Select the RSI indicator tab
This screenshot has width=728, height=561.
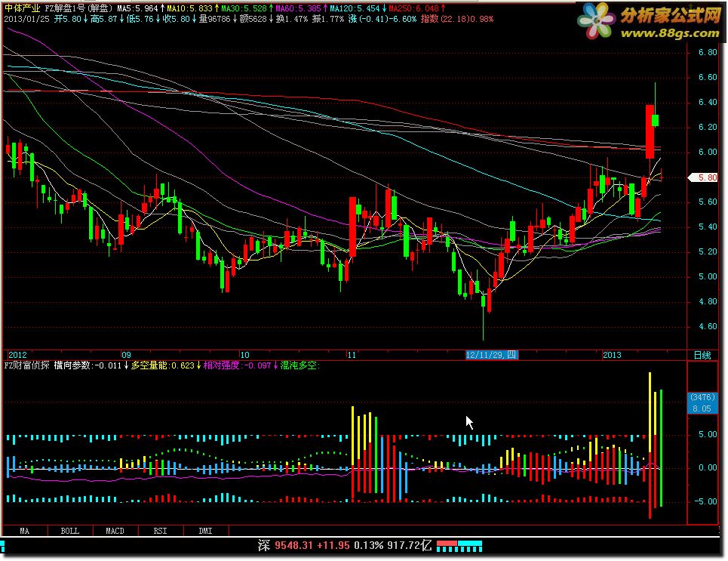point(161,531)
